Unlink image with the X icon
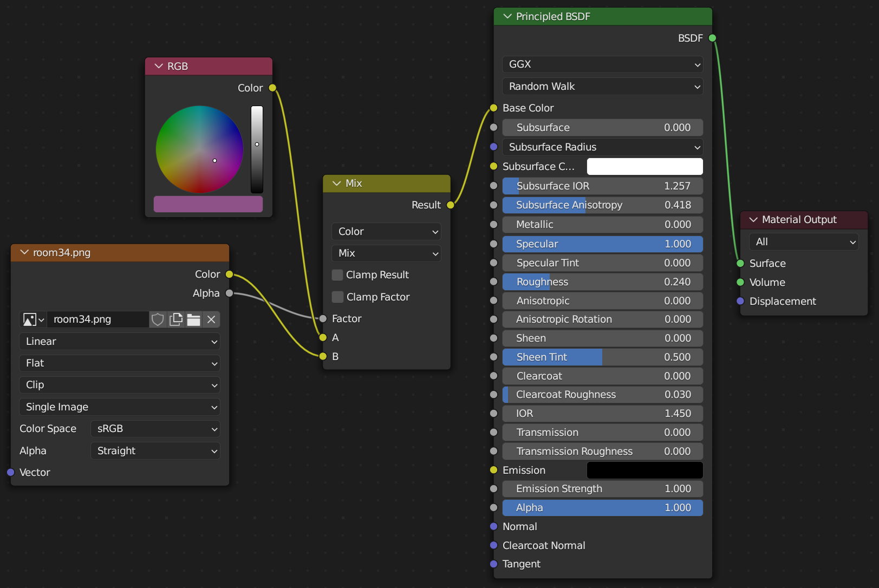The image size is (879, 588). pos(212,319)
